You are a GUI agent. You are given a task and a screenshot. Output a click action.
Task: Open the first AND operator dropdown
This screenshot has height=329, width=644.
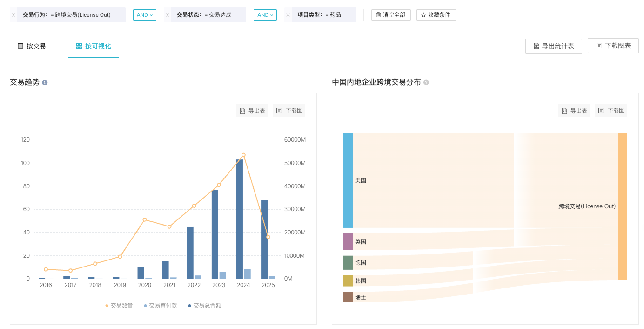[145, 15]
